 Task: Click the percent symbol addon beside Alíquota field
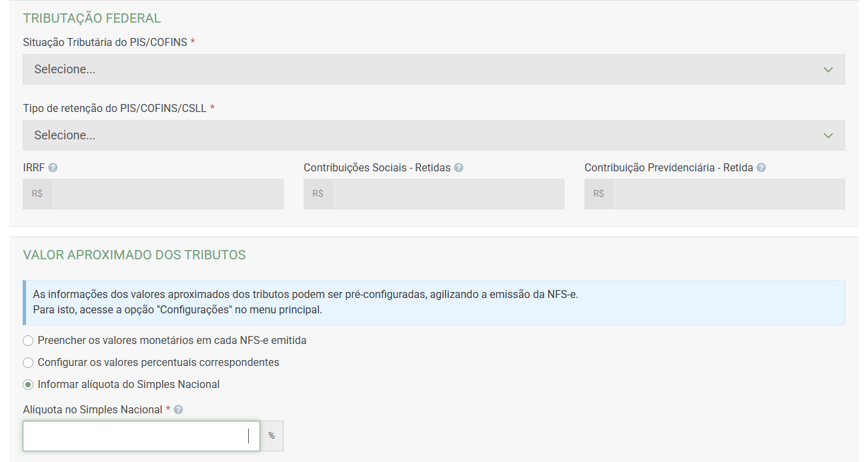(x=272, y=436)
